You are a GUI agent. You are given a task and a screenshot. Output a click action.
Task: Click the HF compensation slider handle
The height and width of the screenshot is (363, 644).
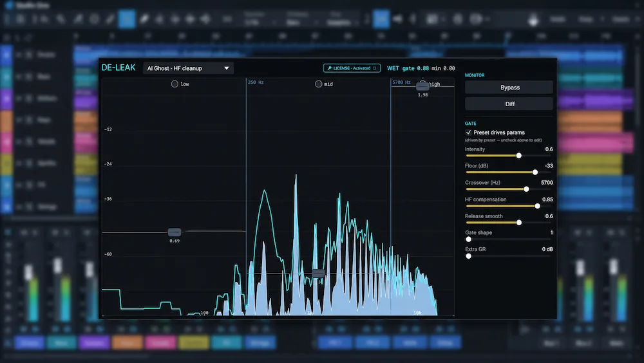(x=537, y=206)
